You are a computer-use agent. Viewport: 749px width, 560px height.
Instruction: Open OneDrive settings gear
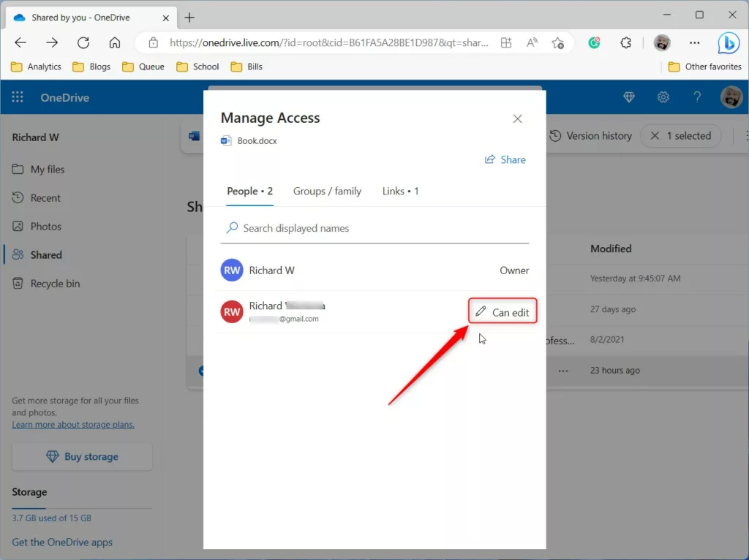coord(663,97)
